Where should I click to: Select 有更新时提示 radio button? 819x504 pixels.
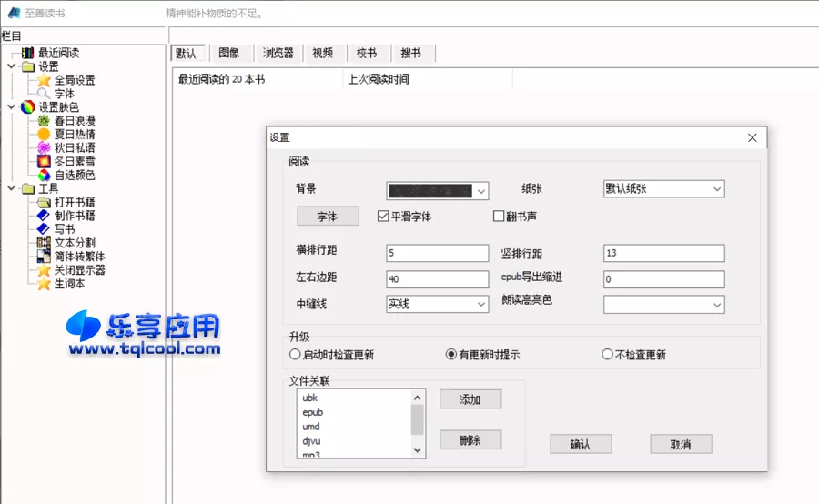(450, 354)
